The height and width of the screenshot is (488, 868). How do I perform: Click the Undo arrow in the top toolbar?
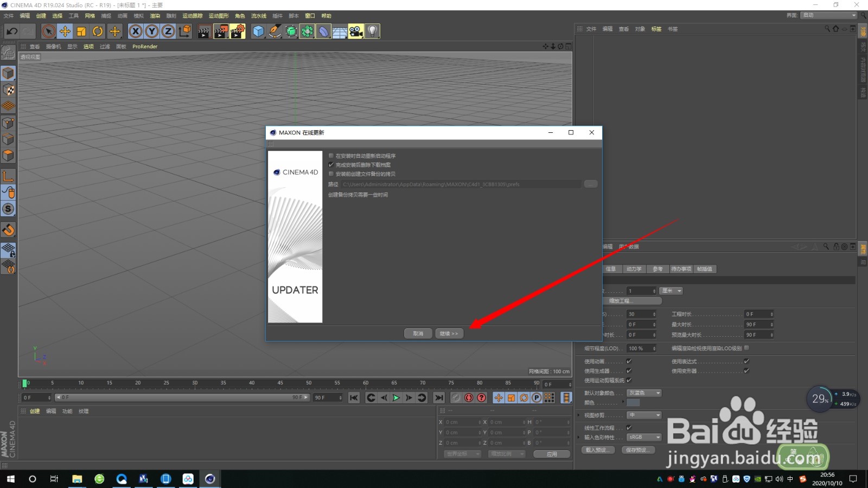pyautogui.click(x=12, y=31)
